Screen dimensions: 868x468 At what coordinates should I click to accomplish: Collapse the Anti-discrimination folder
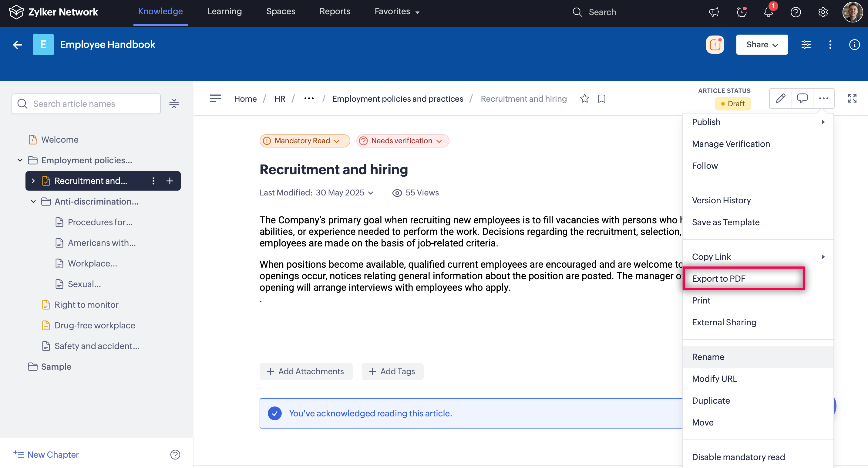click(x=33, y=202)
